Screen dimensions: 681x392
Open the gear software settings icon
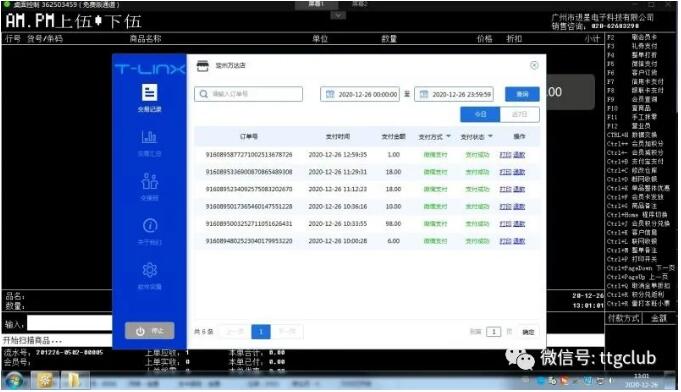[150, 270]
